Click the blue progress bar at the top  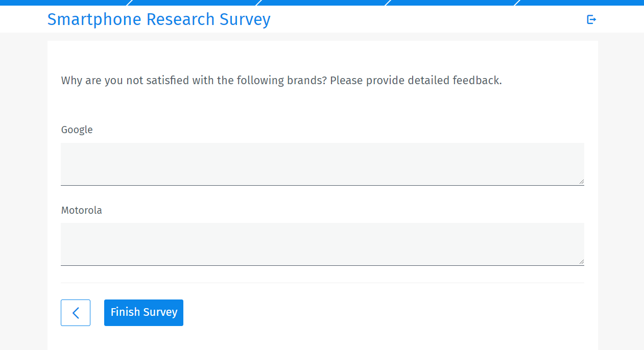coord(322,2)
